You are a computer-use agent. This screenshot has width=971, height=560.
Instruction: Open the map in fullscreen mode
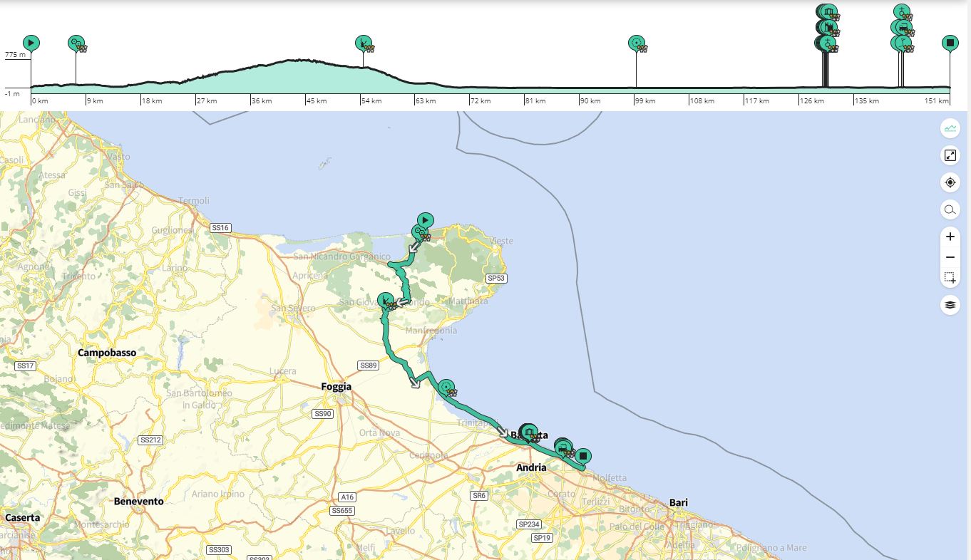coord(950,155)
